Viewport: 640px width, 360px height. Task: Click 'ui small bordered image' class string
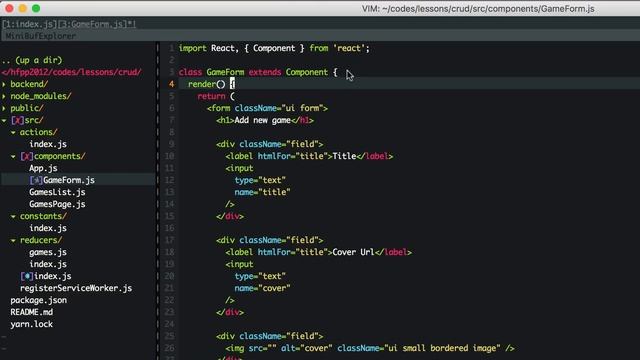(x=442, y=348)
